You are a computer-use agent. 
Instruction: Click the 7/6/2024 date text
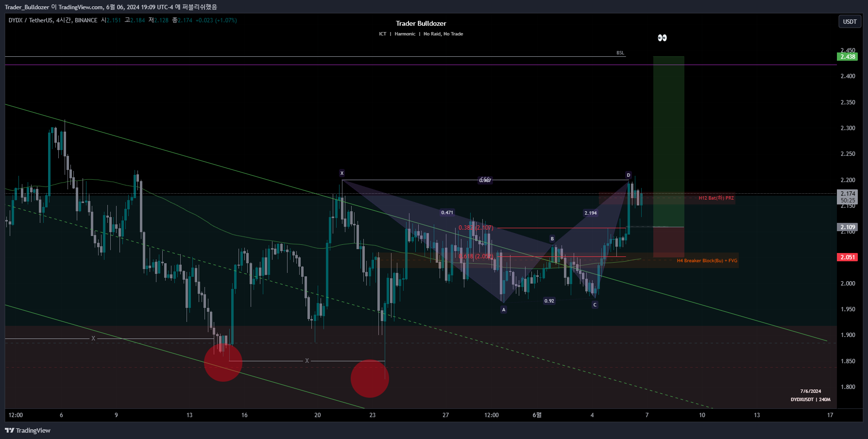(811, 391)
